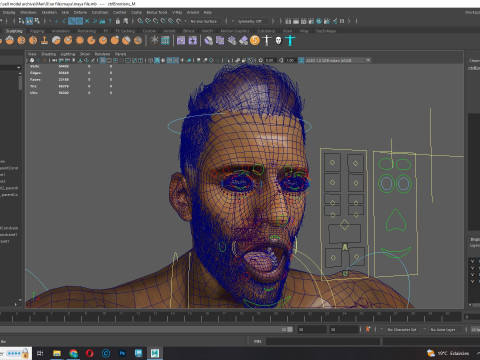Open the viewport Shading menu
480x360 pixels.
[x=48, y=54]
